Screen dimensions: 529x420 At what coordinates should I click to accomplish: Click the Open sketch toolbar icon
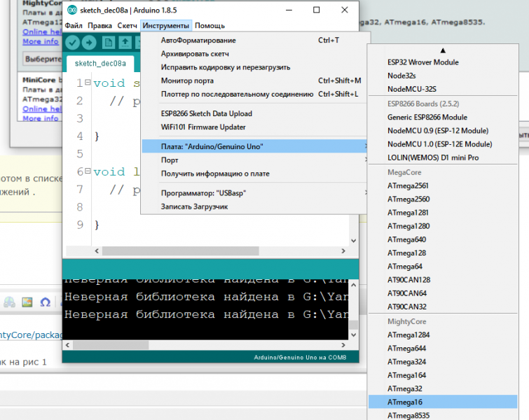[125, 43]
